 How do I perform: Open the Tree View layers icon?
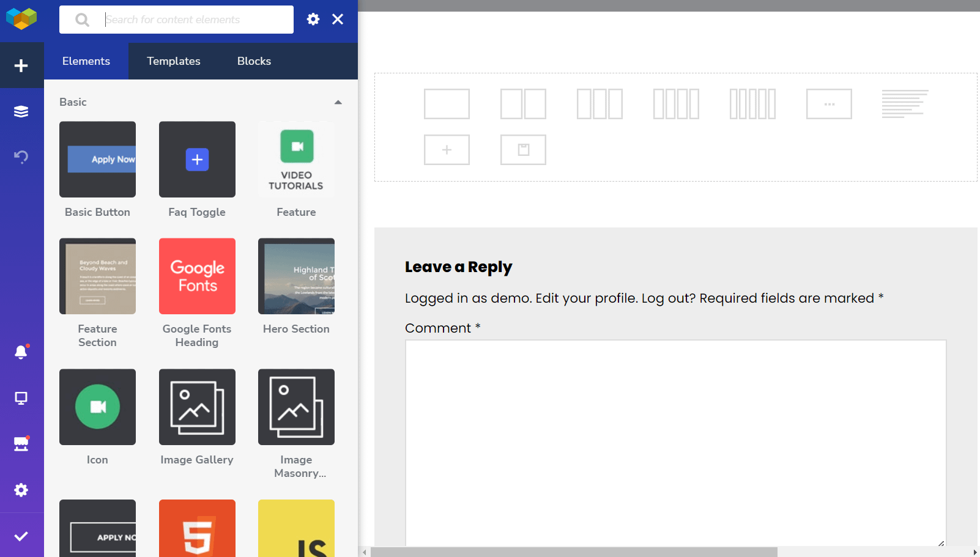click(x=21, y=111)
